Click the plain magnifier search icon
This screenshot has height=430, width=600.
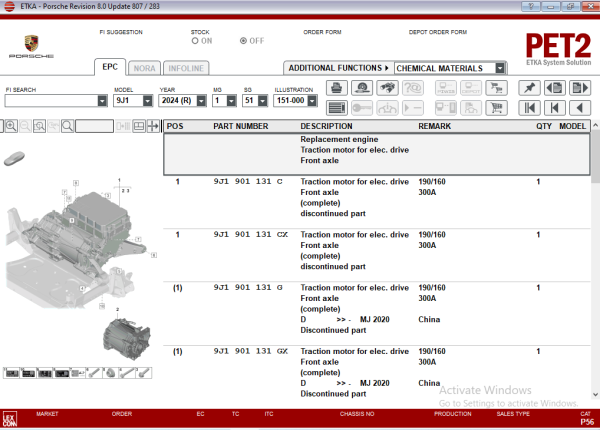67,126
